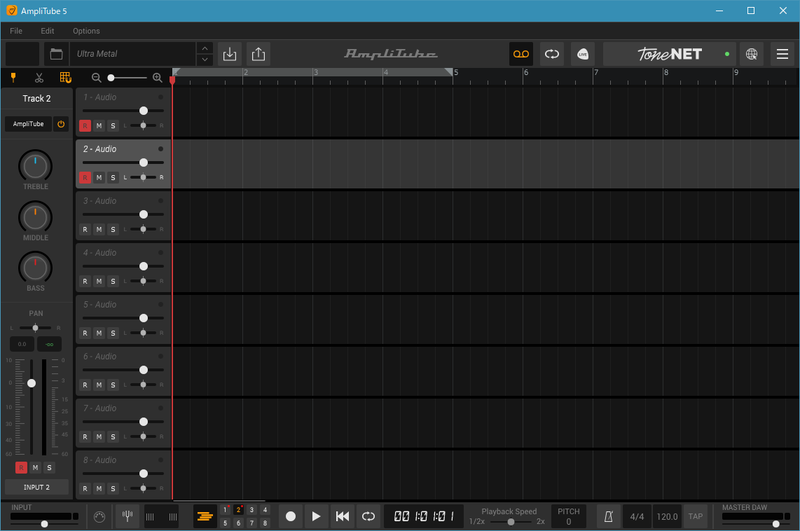Open the ToneNET globe icon
The width and height of the screenshot is (800, 531).
pyautogui.click(x=752, y=54)
